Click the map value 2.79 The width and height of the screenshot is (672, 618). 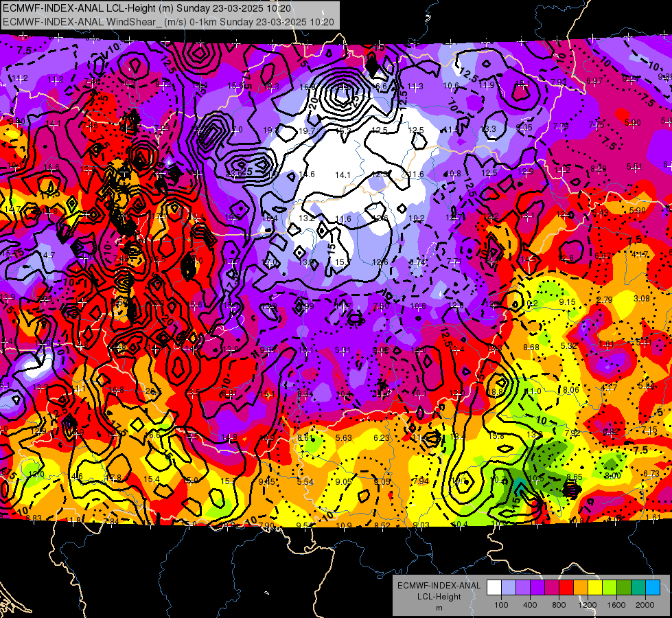(x=604, y=300)
